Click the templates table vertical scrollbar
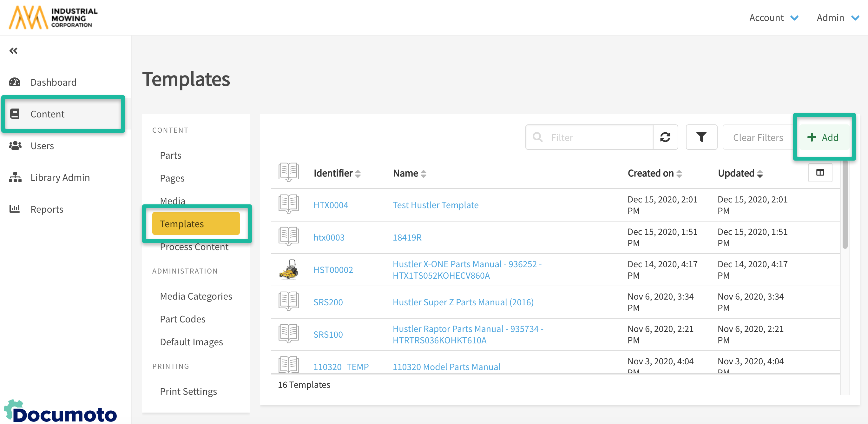Screen dimensions: 868x424 (x=845, y=204)
